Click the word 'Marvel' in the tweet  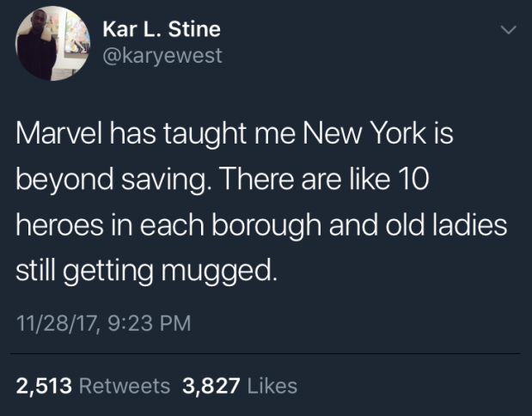click(x=59, y=133)
